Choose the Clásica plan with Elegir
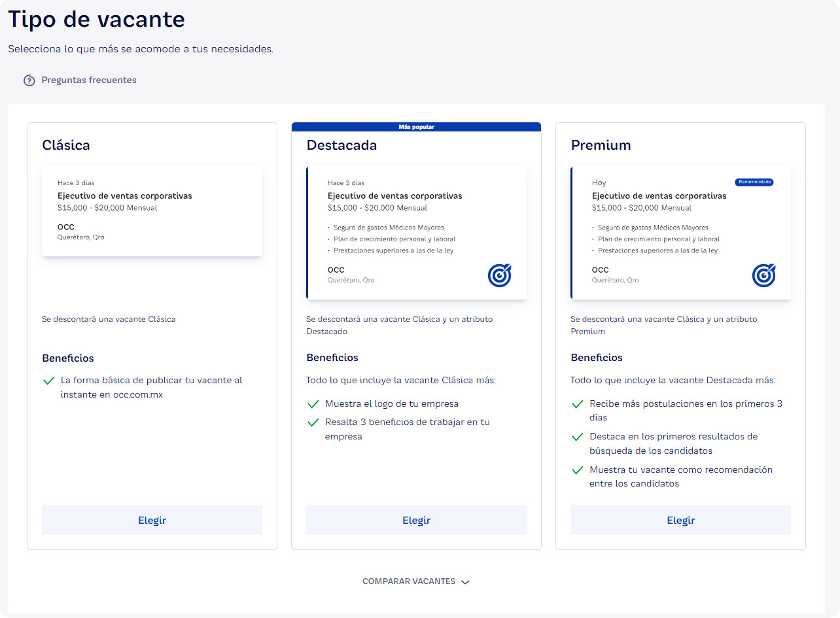 152,521
